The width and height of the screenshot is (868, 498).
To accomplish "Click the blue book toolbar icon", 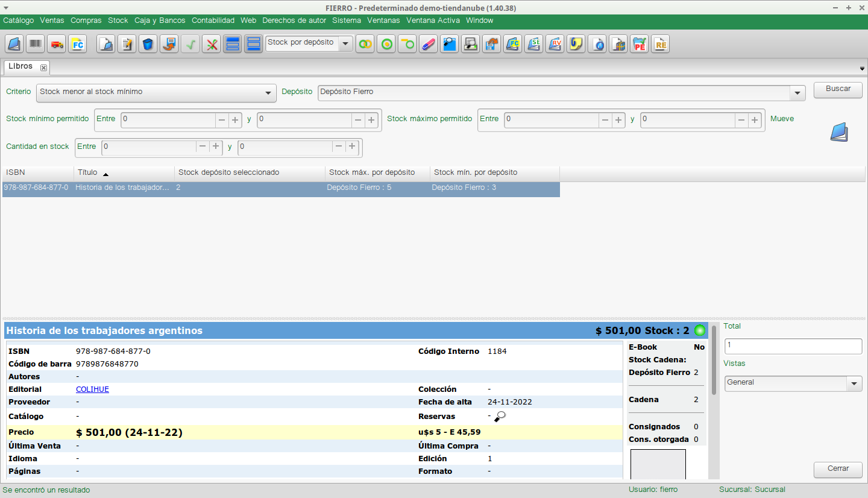I will 14,44.
